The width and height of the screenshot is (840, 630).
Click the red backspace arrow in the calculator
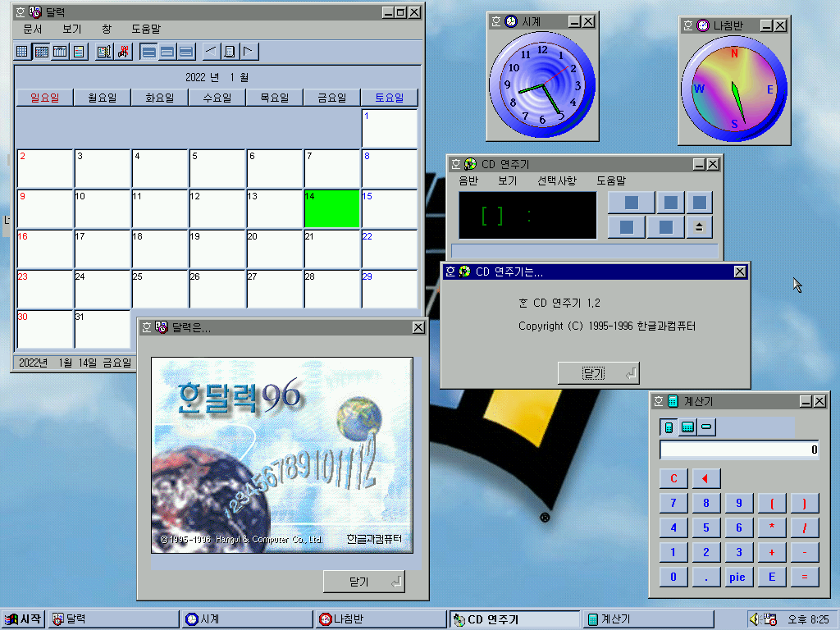click(706, 478)
